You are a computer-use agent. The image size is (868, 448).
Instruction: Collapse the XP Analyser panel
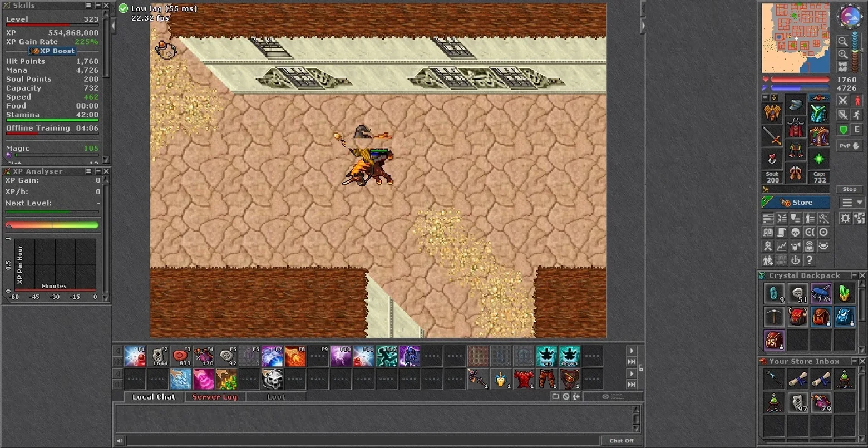[97, 171]
